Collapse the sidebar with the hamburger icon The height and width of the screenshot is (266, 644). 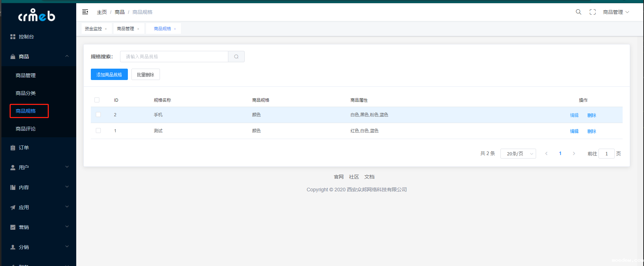[85, 12]
